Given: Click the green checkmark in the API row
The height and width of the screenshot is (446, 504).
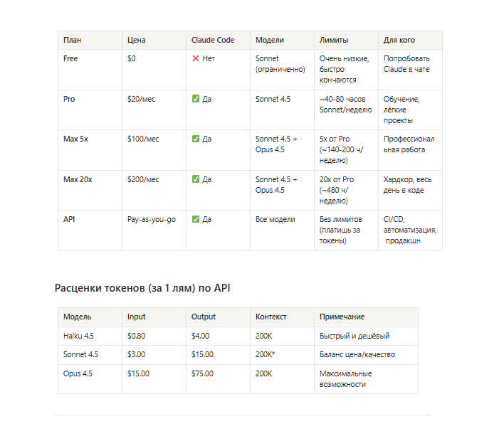Looking at the screenshot, I should (196, 219).
